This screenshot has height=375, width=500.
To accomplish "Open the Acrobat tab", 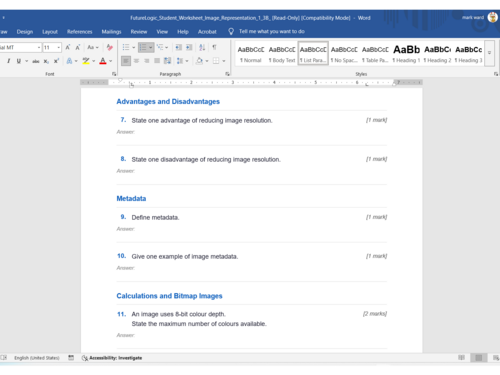I will point(207,32).
